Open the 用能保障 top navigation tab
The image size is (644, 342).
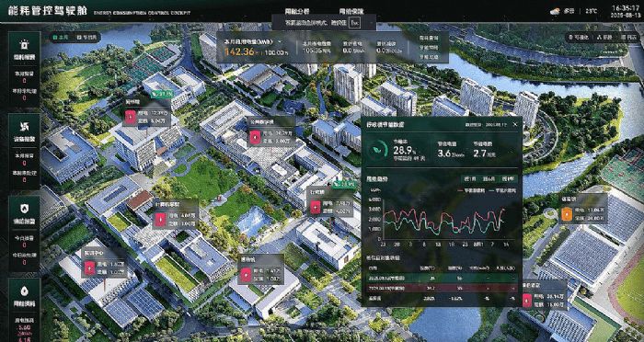pyautogui.click(x=351, y=11)
